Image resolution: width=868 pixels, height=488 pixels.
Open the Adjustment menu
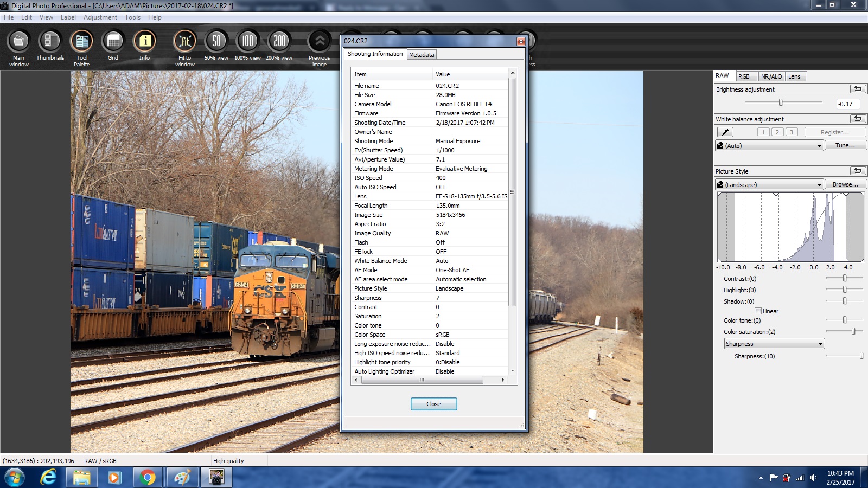100,17
